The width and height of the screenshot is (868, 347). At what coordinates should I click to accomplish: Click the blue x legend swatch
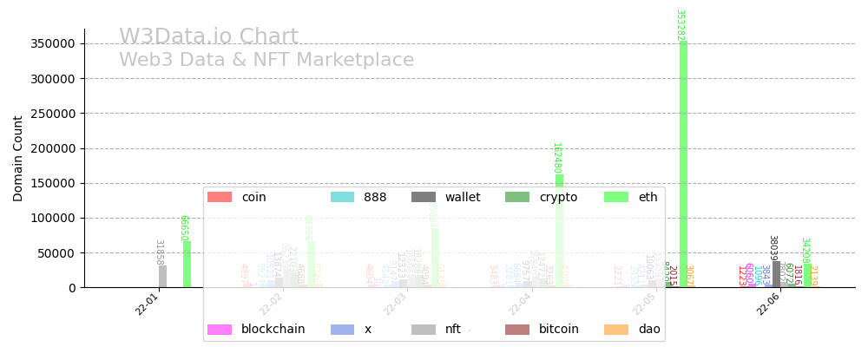[343, 330]
